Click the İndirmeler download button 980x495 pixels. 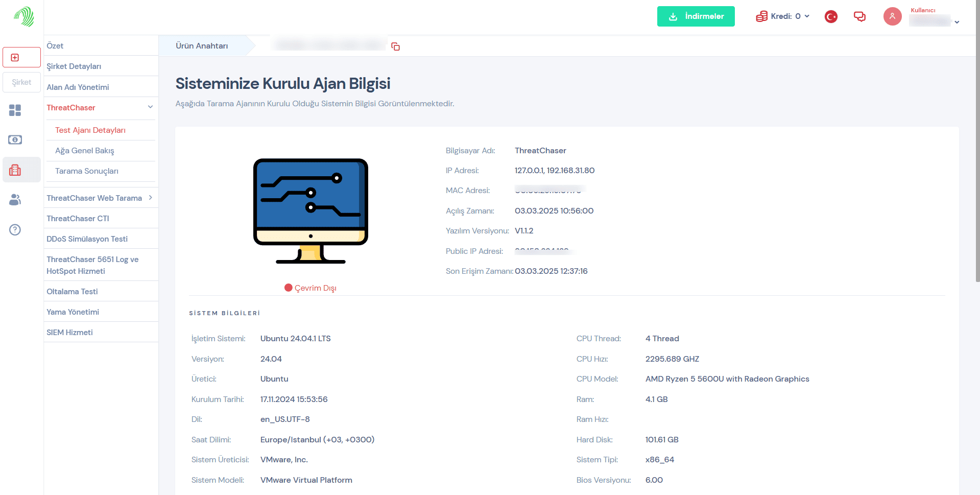696,16
